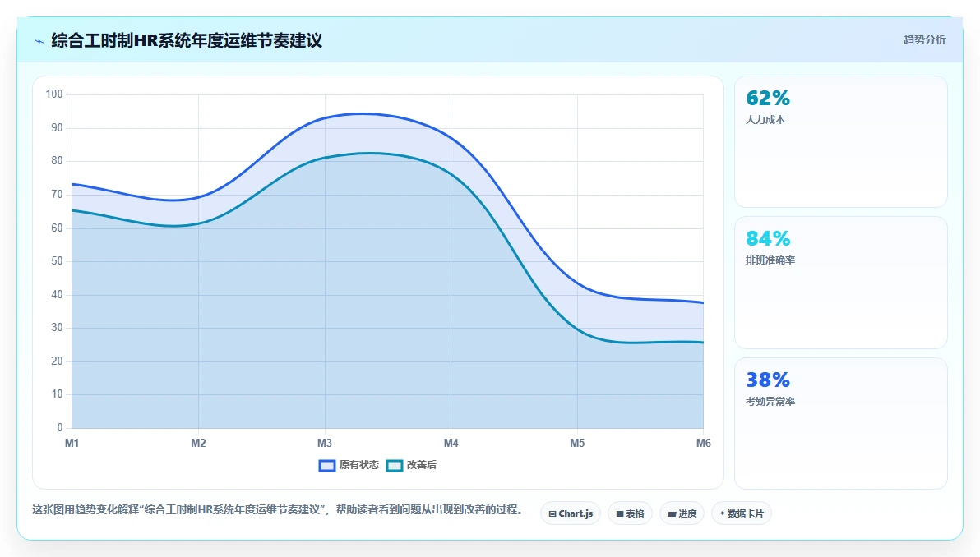Click the 62% 人力成本 value
This screenshot has height=557, width=980.
(x=768, y=98)
